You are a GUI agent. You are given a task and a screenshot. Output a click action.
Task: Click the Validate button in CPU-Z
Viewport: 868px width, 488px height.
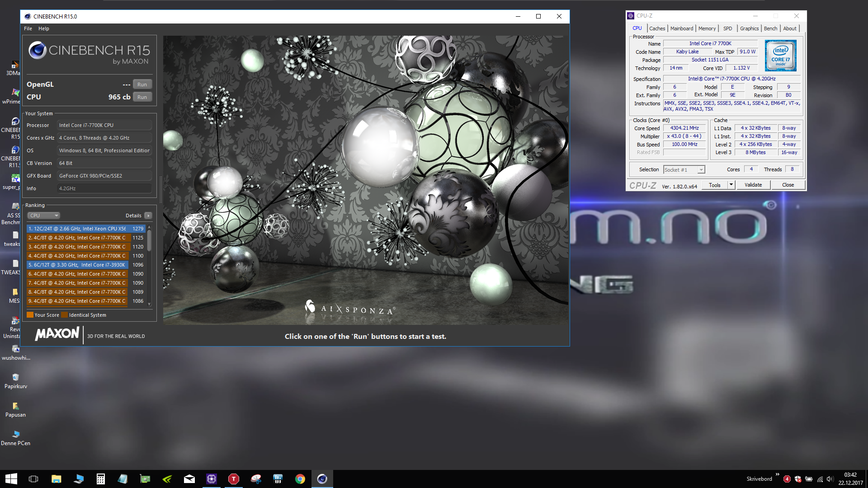coord(753,185)
